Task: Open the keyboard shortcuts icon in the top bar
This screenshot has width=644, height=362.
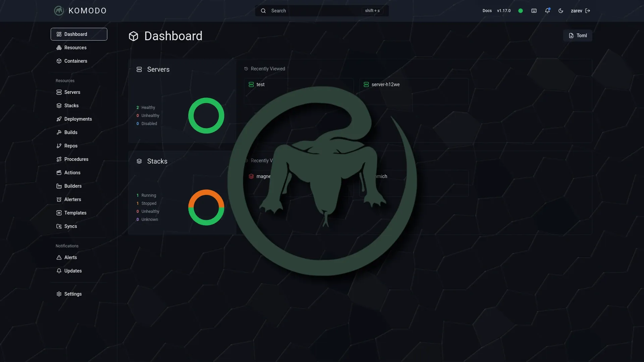Action: [534, 11]
